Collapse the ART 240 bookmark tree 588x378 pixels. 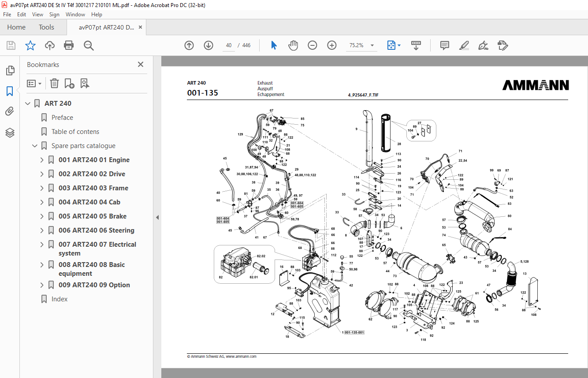coord(28,104)
